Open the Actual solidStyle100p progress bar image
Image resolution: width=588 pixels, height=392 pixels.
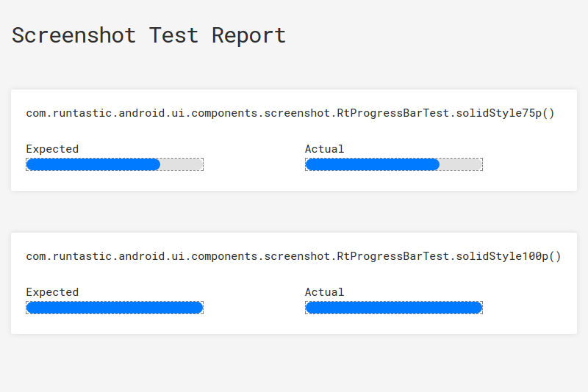[394, 308]
